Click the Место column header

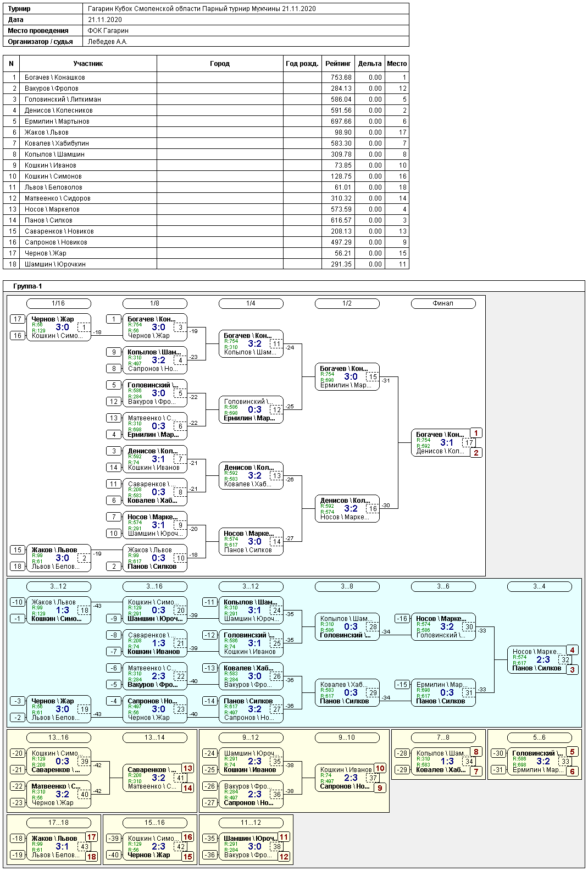click(x=396, y=64)
